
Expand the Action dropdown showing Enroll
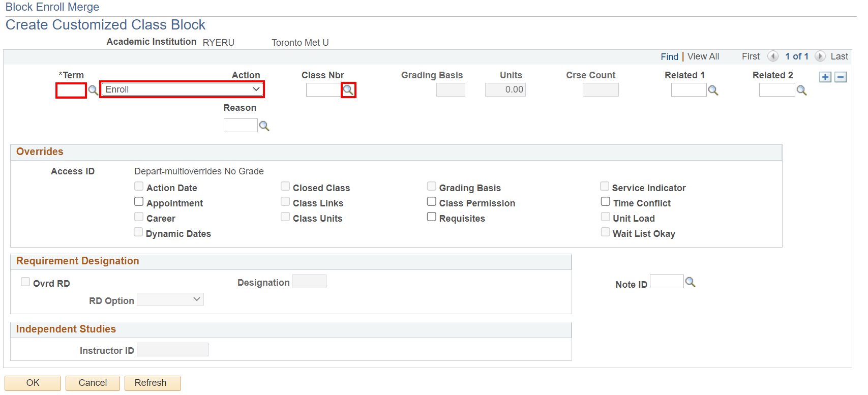pos(182,89)
